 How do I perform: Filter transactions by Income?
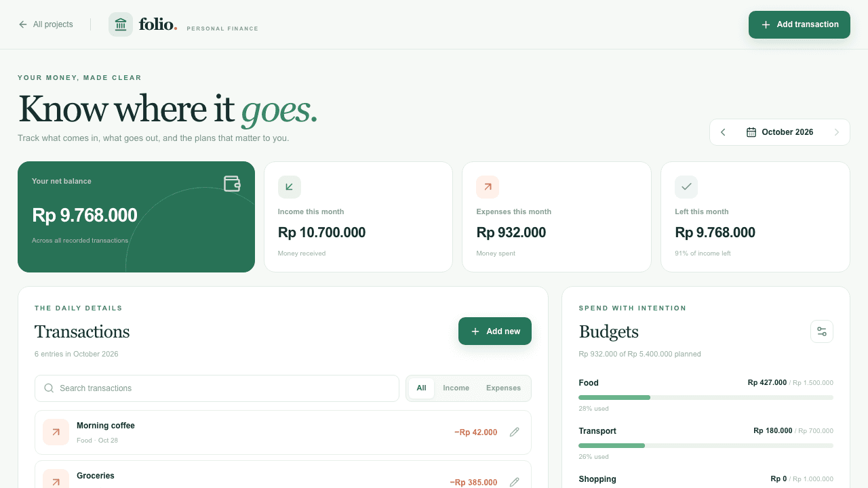(456, 388)
